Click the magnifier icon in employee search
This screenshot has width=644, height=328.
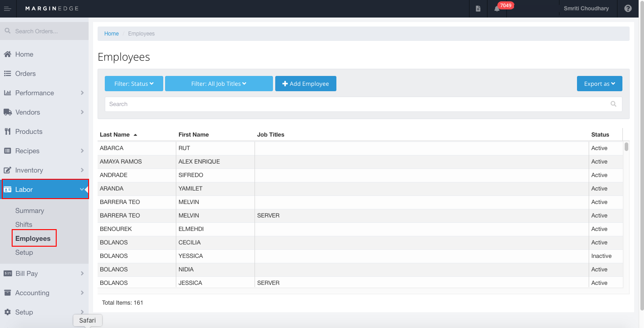click(x=613, y=104)
